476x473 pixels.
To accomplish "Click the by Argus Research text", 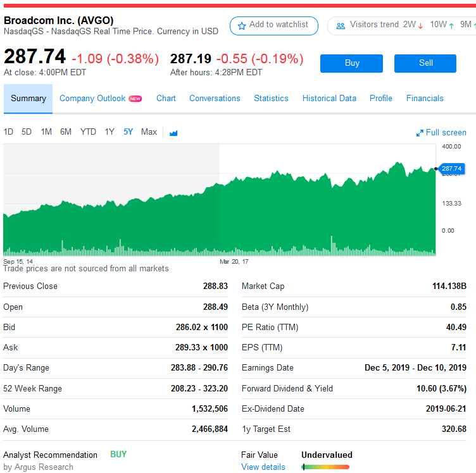I will pyautogui.click(x=38, y=467).
